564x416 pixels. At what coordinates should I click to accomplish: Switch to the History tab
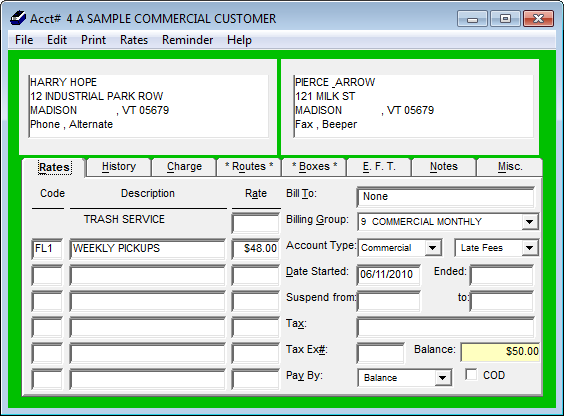tap(119, 167)
